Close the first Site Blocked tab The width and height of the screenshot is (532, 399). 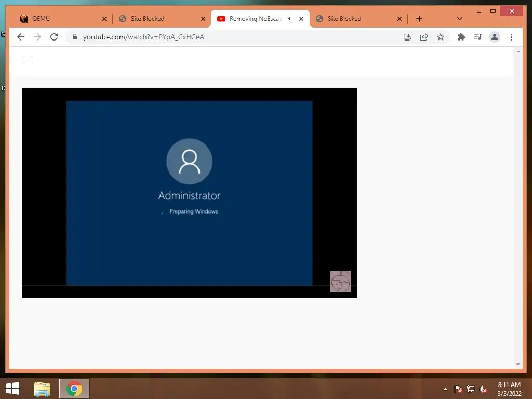[203, 19]
